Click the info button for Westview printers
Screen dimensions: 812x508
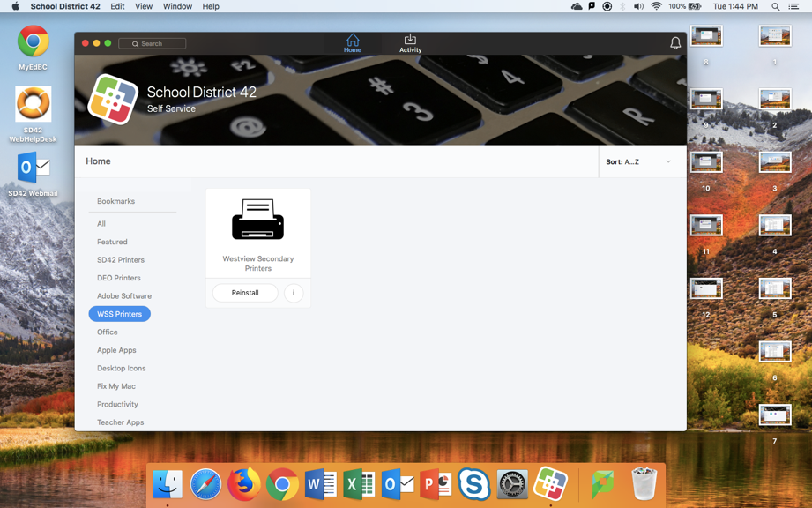click(294, 293)
